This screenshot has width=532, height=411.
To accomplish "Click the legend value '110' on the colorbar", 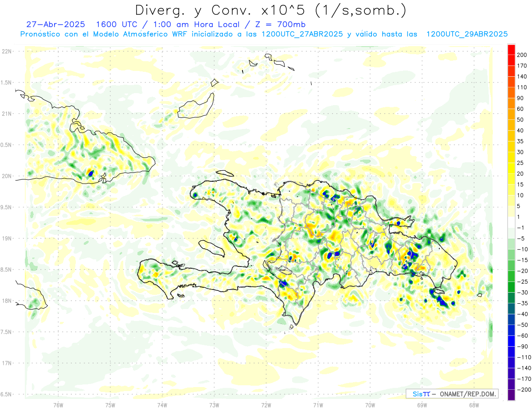I will 522,87.
